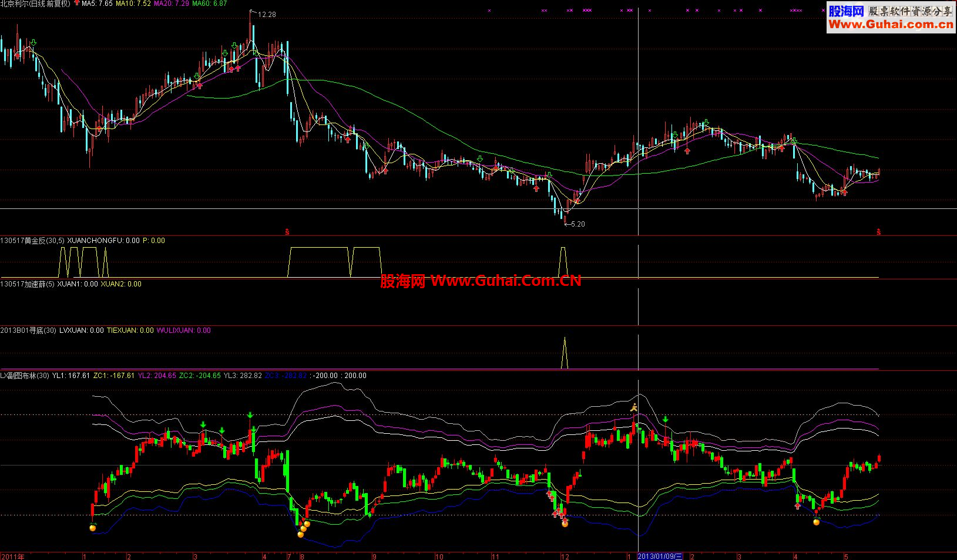The height and width of the screenshot is (560, 957).
Task: Click the highlighted date 2013/01/09 on the time axis
Action: 660,556
